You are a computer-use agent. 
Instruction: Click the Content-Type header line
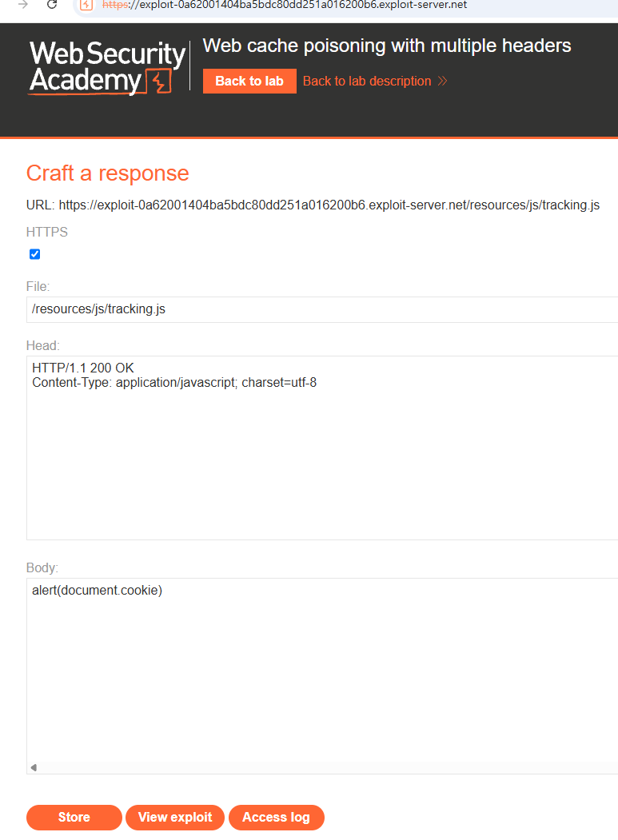tap(174, 383)
